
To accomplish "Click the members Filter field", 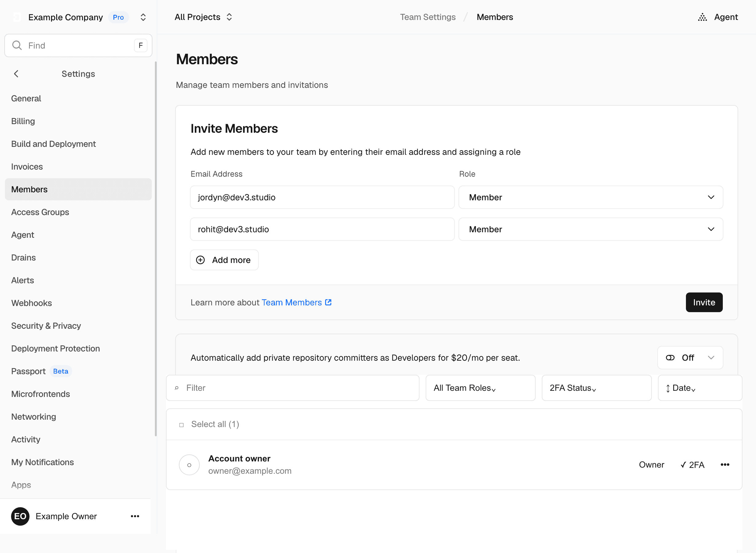I will tap(293, 388).
